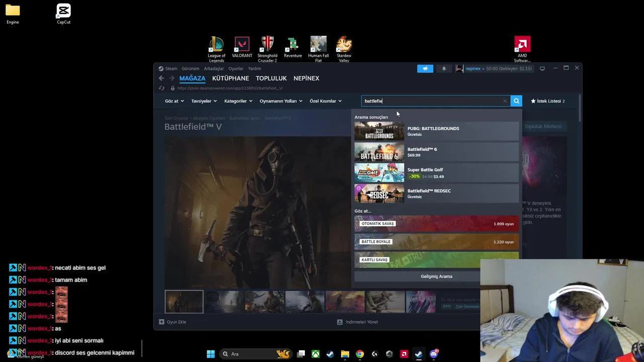Screen dimensions: 644x362
Task: Browse the OTOMATİK SAVAŞ category
Action: click(436, 224)
